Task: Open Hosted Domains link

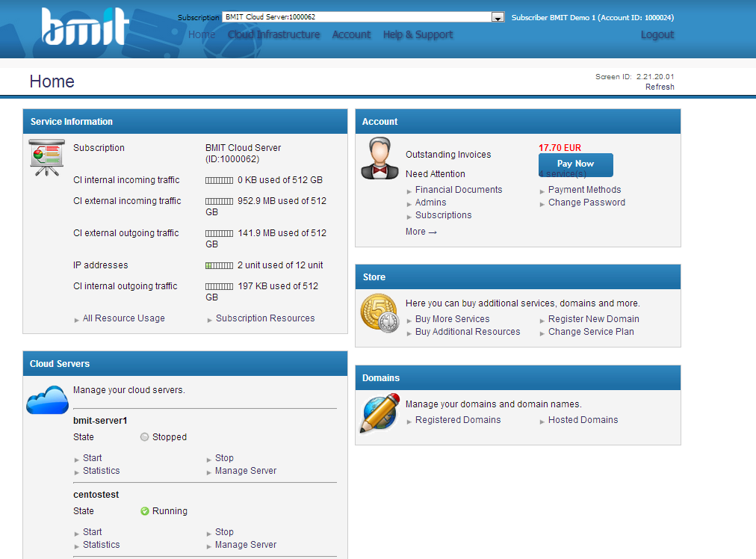Action: coord(583,420)
